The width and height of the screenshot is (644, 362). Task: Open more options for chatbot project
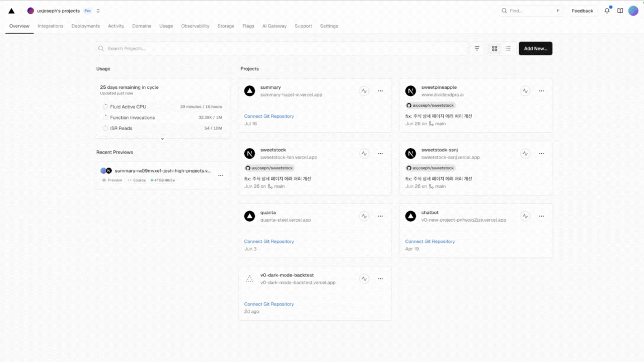541,216
